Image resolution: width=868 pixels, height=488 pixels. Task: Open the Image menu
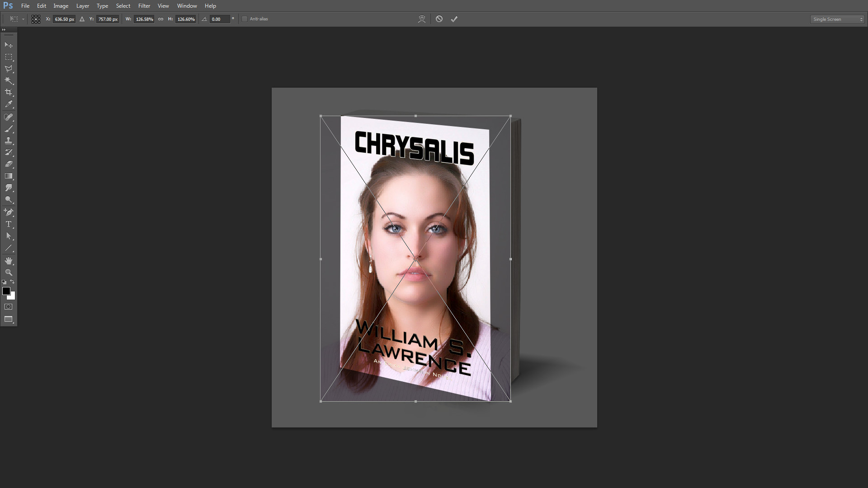[61, 6]
